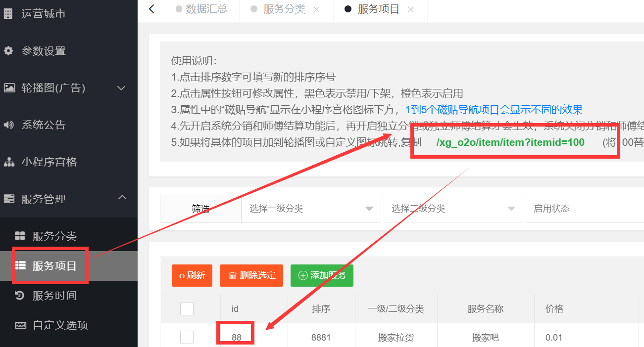Click the 搬家拉货 category cell
644x347 pixels.
click(x=396, y=338)
